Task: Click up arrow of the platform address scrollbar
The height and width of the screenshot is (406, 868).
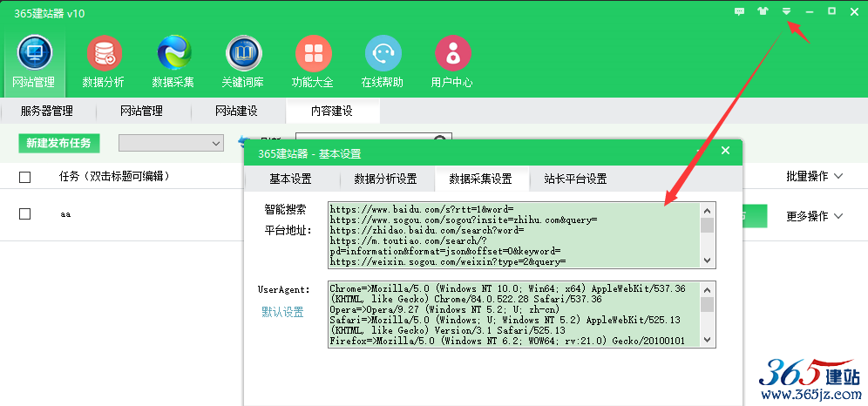Action: point(708,210)
